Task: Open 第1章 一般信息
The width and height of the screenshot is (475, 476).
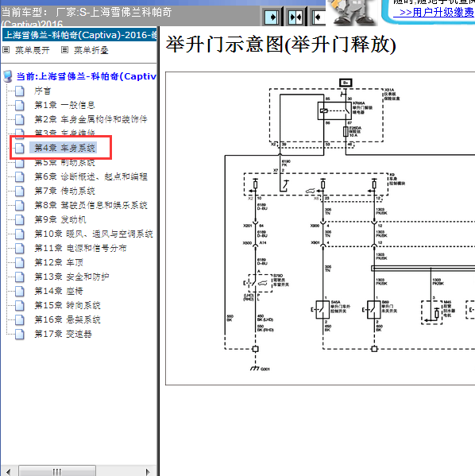Action: [64, 105]
